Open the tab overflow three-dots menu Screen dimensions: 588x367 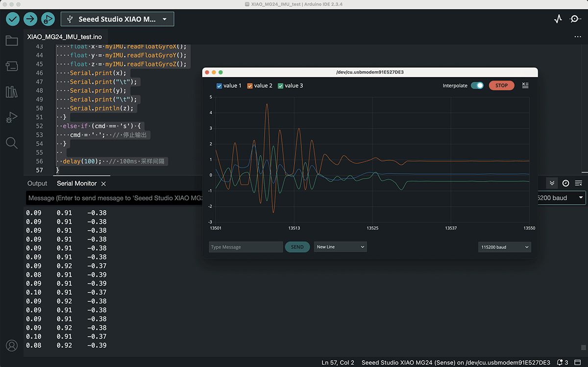578,37
